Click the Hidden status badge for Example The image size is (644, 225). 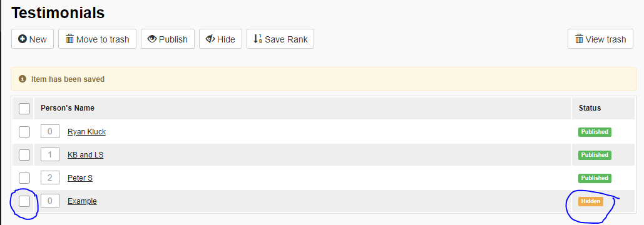click(x=591, y=201)
